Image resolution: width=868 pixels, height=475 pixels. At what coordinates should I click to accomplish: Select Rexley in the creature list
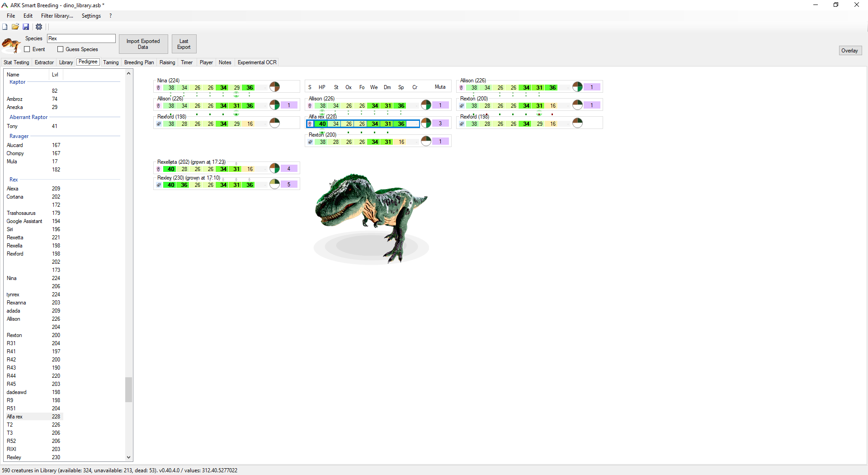(33, 457)
